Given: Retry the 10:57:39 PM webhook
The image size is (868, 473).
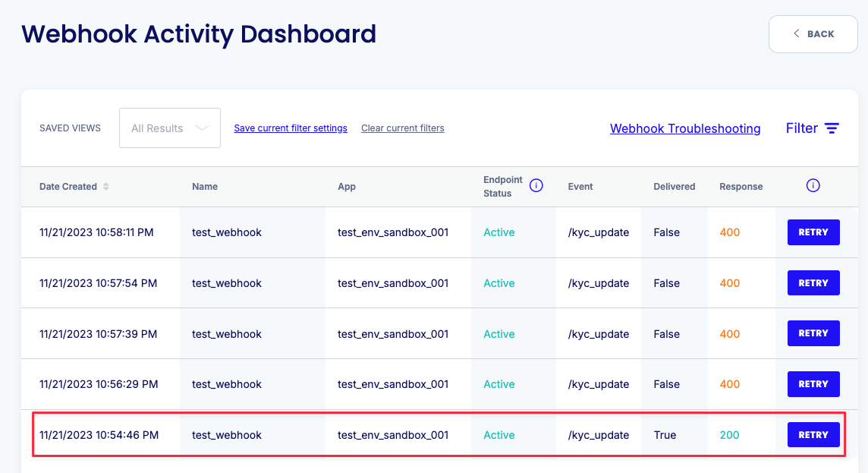Looking at the screenshot, I should pyautogui.click(x=813, y=333).
